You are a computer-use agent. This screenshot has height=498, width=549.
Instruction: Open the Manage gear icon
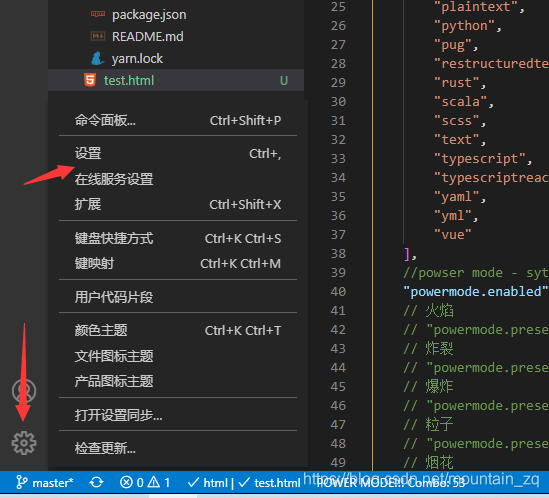tap(24, 443)
